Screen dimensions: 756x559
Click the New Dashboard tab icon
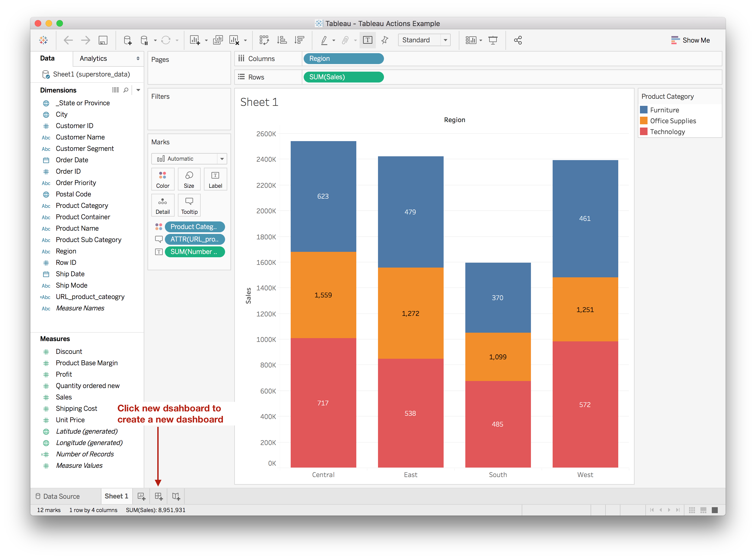(x=159, y=496)
